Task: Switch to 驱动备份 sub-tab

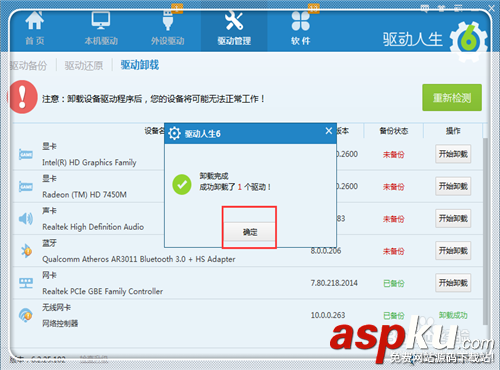Action: click(x=29, y=65)
